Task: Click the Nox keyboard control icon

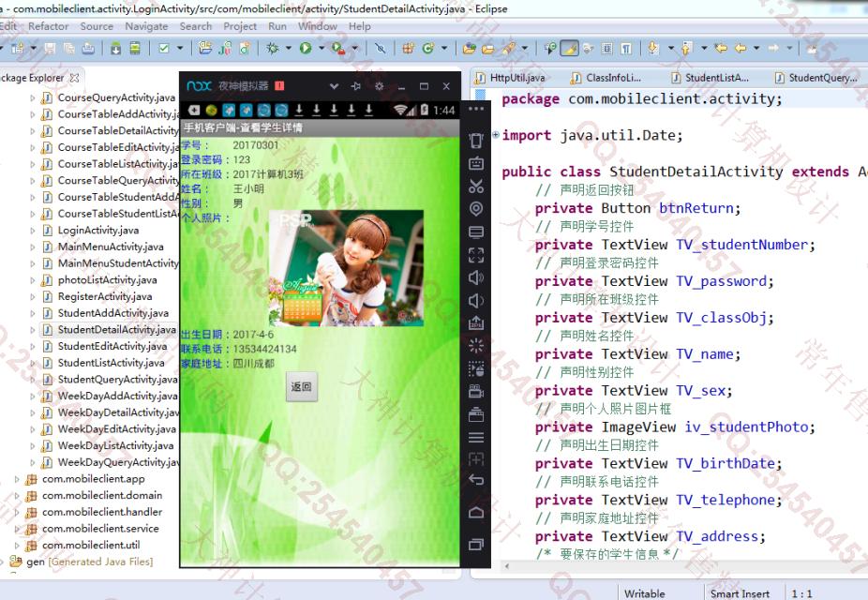Action: (x=476, y=163)
